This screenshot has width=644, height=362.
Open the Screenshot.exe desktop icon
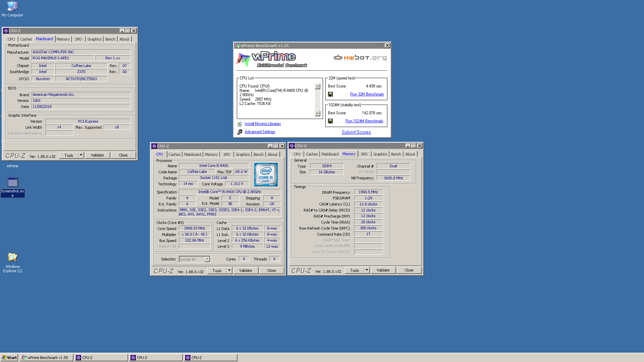click(x=12, y=187)
